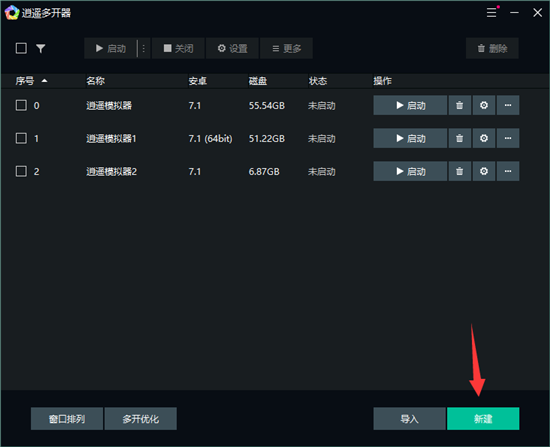
Task: Check the box for 逍遥模拟器1
Action: coord(21,138)
